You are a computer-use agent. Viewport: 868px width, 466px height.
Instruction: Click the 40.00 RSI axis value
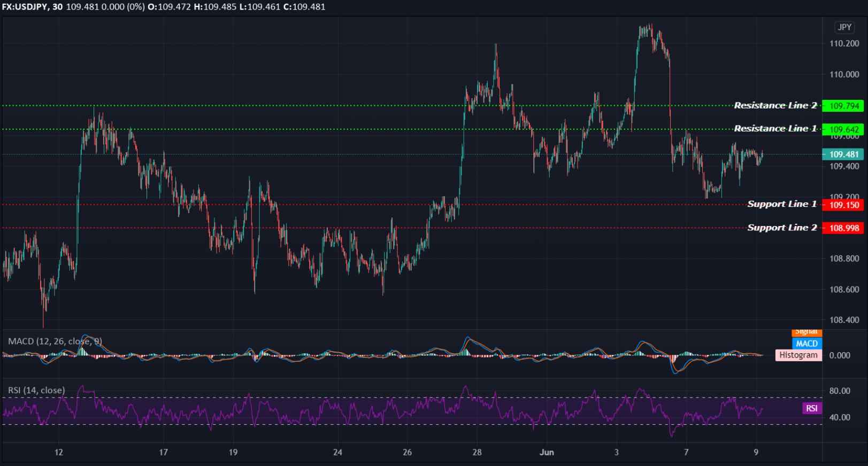(840, 417)
